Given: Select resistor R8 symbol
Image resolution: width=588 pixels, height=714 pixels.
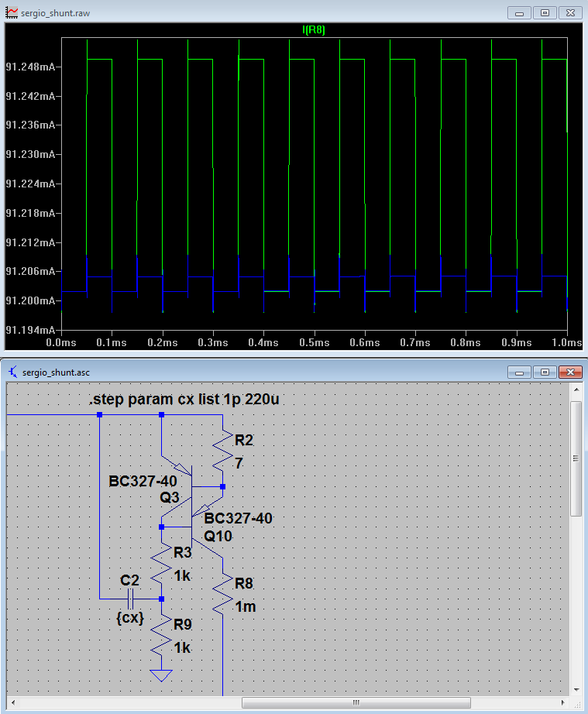Looking at the screenshot, I should (x=222, y=594).
